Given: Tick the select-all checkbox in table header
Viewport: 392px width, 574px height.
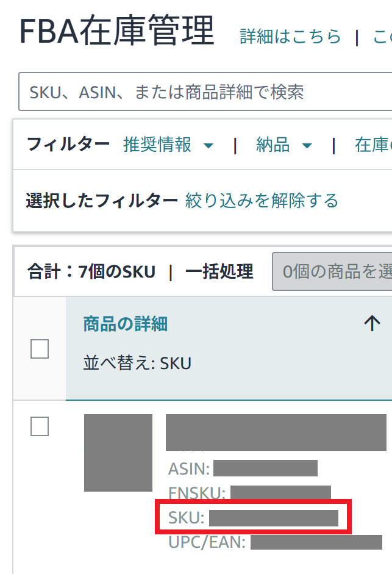Looking at the screenshot, I should (x=40, y=349).
